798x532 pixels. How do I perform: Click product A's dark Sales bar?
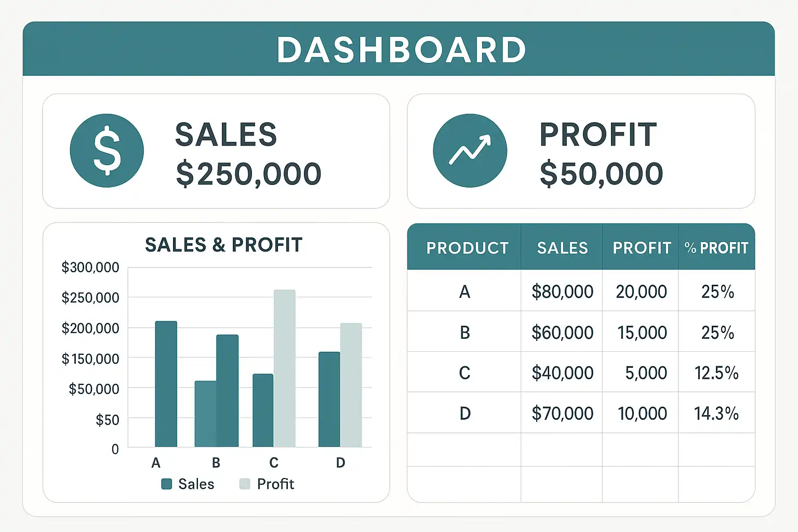point(166,383)
